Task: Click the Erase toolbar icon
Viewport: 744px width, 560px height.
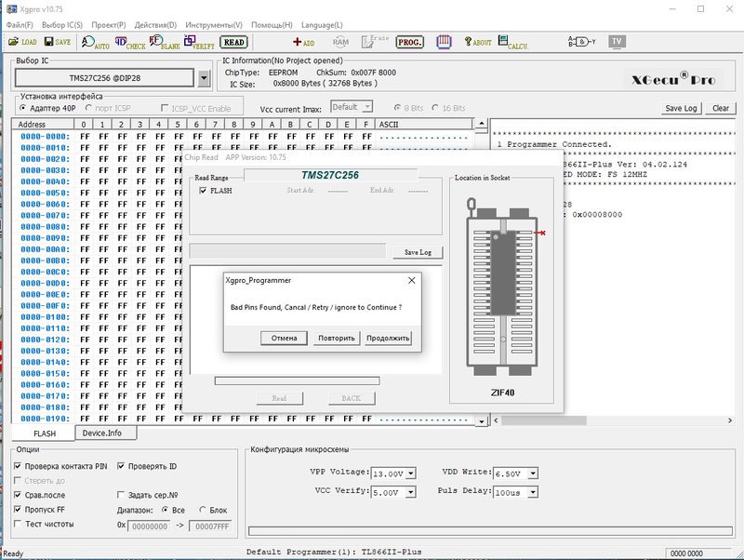Action: pos(375,42)
